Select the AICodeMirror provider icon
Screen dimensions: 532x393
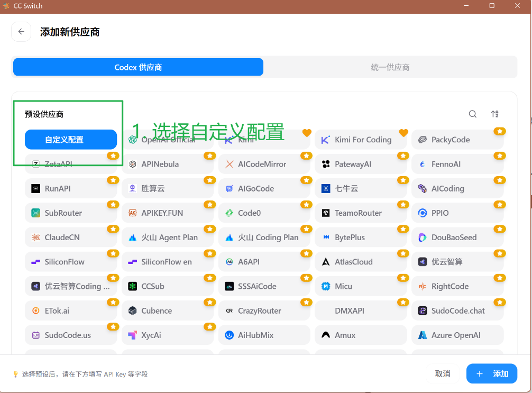click(x=230, y=164)
